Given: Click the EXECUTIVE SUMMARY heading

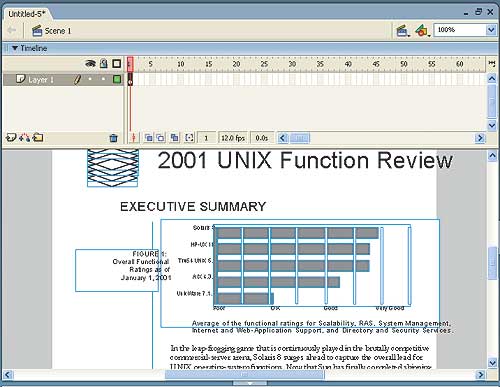Looking at the screenshot, I should click(x=193, y=207).
